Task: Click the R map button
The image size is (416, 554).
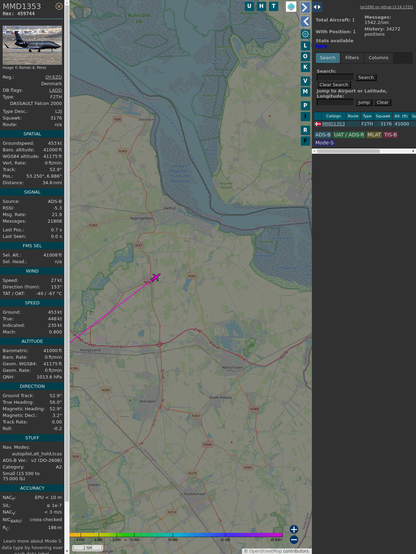Action: (x=305, y=130)
